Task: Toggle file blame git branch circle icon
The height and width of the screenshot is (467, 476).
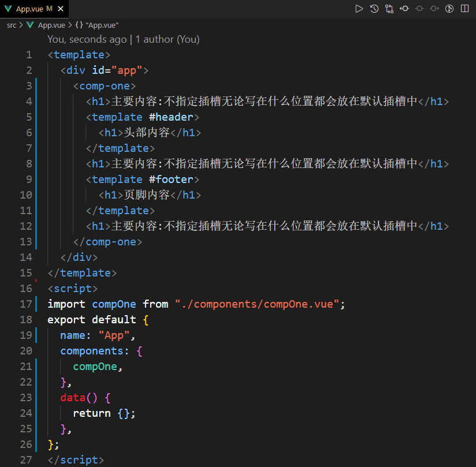Action: (x=449, y=9)
